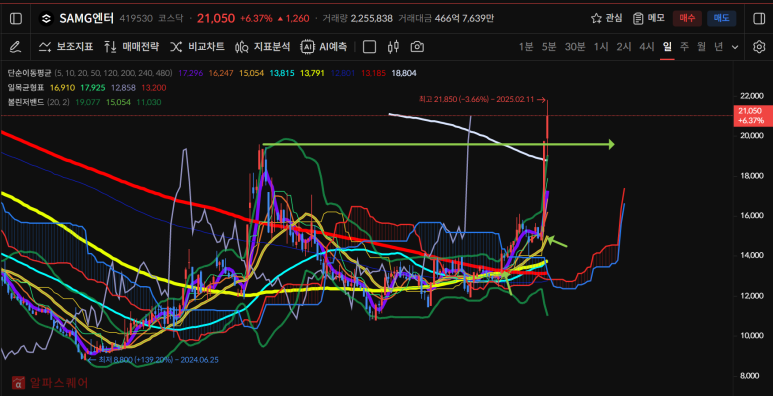Screen dimensions: 773x396
Task: Capture chart with camera icon
Action: [x=417, y=47]
